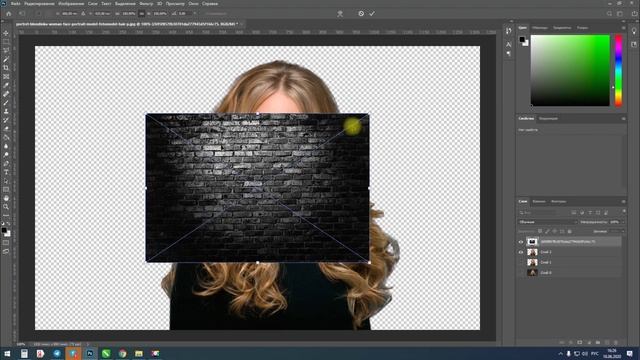
Task: Open the status bar info arrow
Action: (87, 344)
